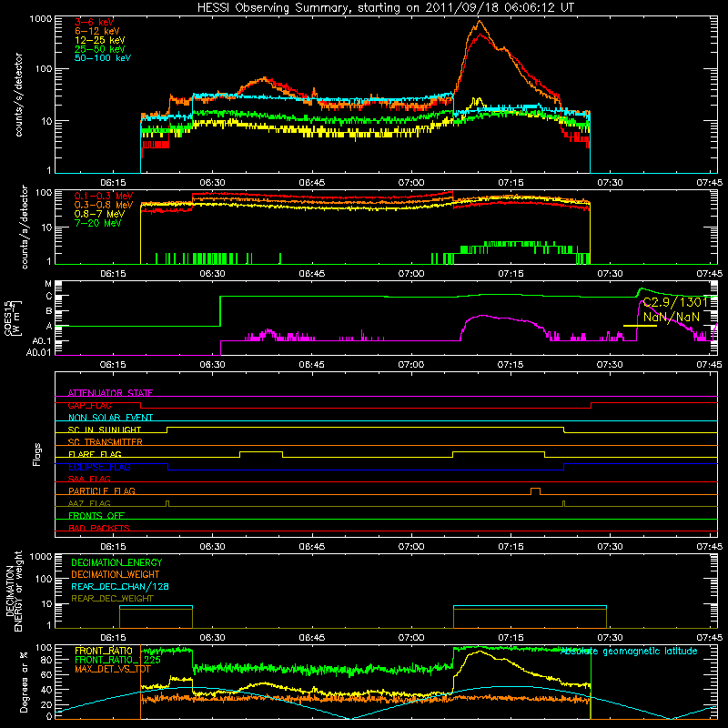Click the 0.1-0.3 MeV legend label
The image size is (728, 728).
coord(104,196)
